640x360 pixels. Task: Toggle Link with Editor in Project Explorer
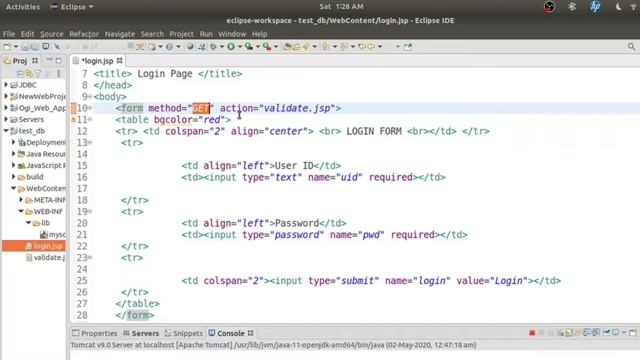[x=29, y=74]
